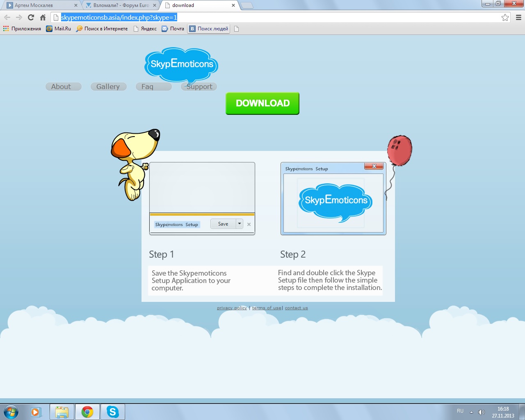Open the privacy policy link
525x420 pixels.
[x=232, y=308]
